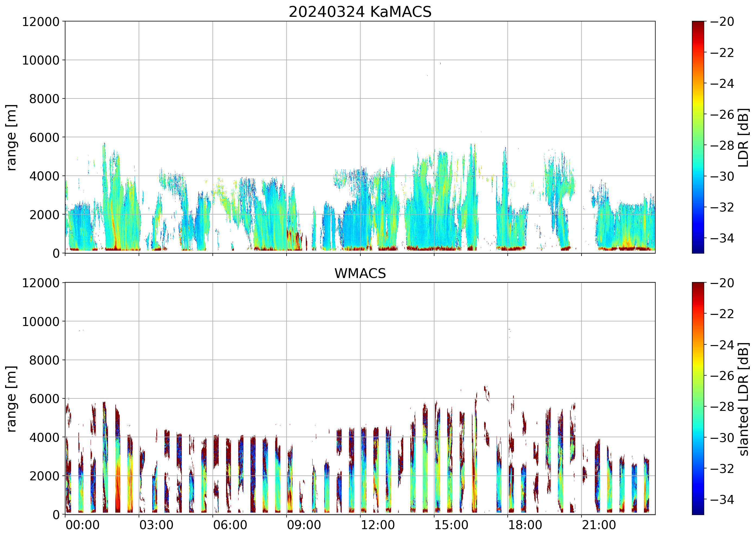This screenshot has height=537, width=756.
Task: Click the -20 tick on top colorbar
Action: [x=722, y=22]
